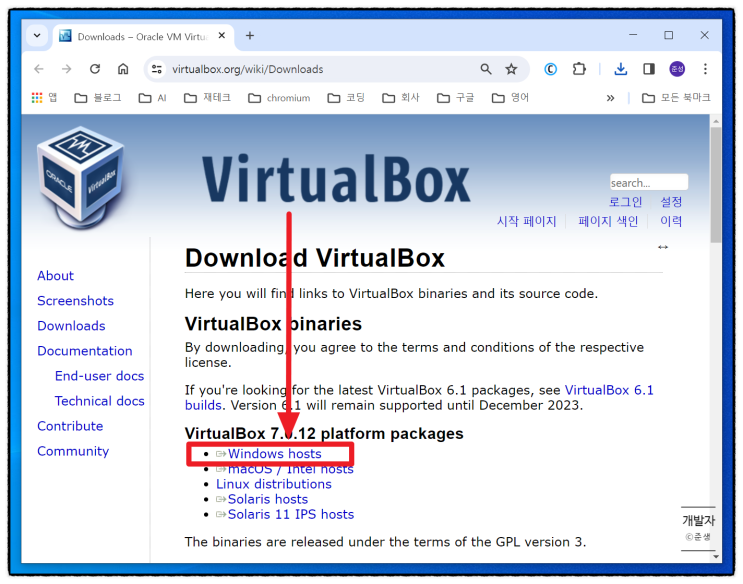This screenshot has width=743, height=584.
Task: Open Documentation in the sidebar
Action: [x=85, y=351]
